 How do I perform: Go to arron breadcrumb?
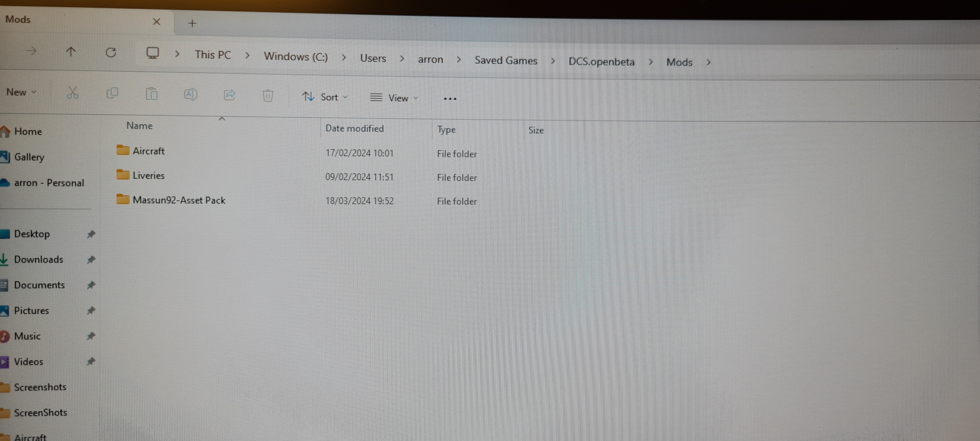pos(430,59)
